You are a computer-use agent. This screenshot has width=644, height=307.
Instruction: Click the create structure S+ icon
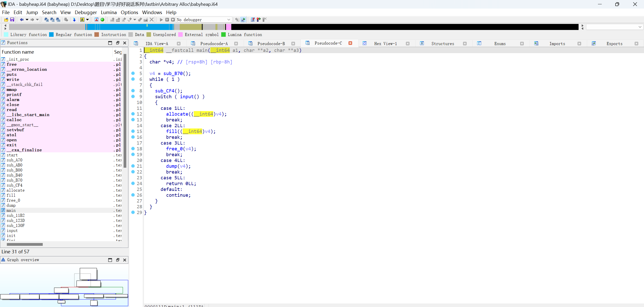[130, 20]
